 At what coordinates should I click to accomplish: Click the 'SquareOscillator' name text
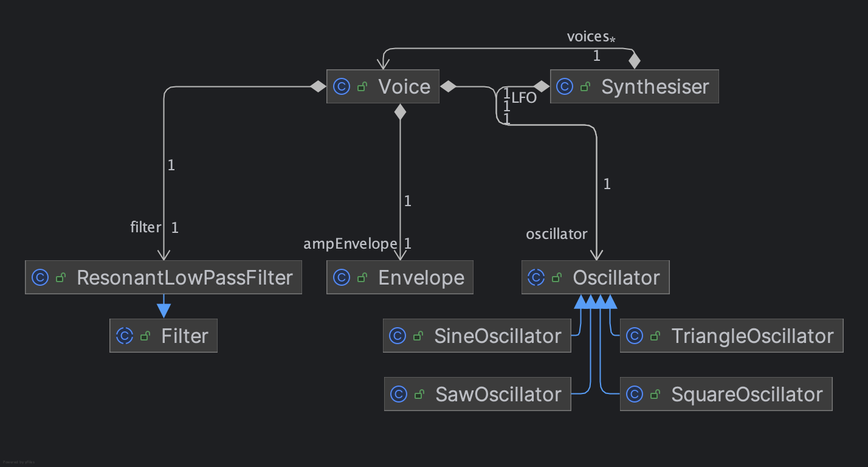(747, 394)
